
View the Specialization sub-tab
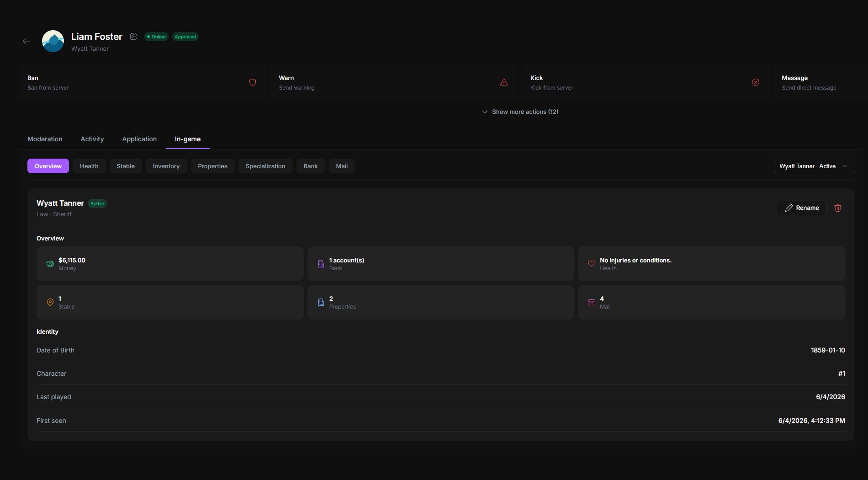265,166
